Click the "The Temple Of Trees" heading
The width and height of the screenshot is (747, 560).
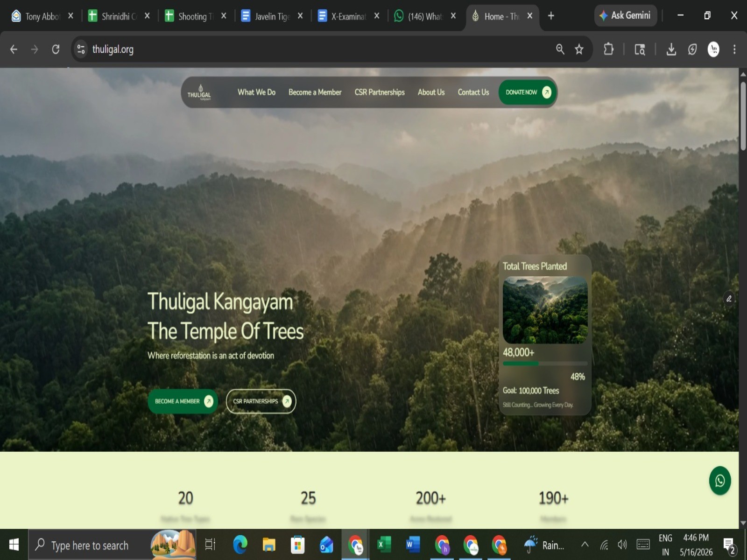coord(226,331)
